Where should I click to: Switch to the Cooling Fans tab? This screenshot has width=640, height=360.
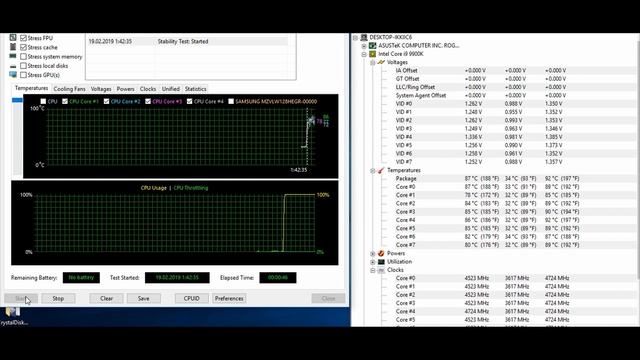[69, 89]
